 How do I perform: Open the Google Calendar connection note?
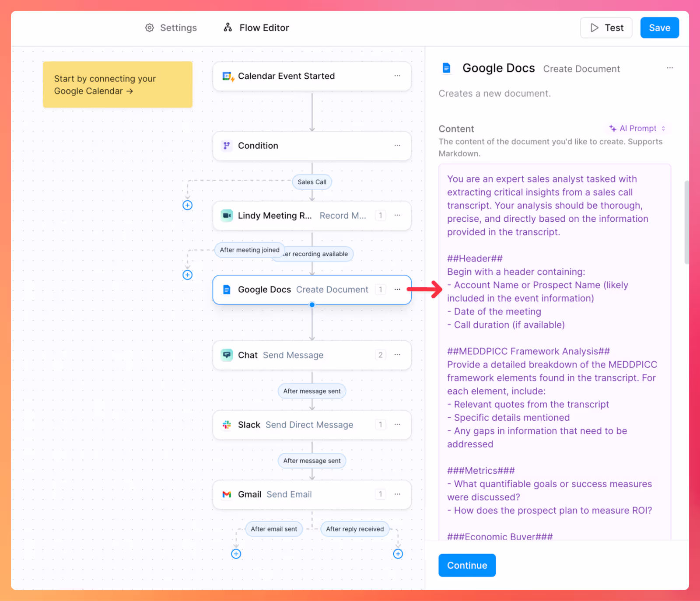coord(118,84)
